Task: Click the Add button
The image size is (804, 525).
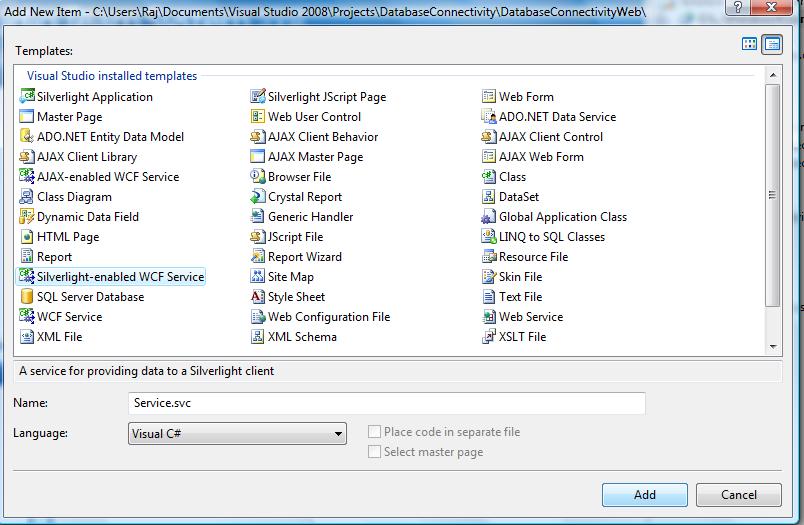Action: 645,495
